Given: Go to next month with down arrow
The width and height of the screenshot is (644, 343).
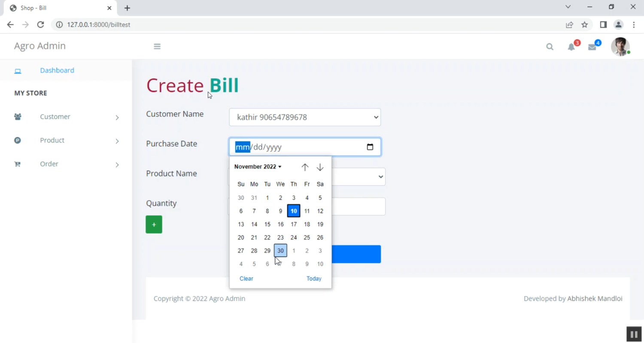Looking at the screenshot, I should (320, 167).
